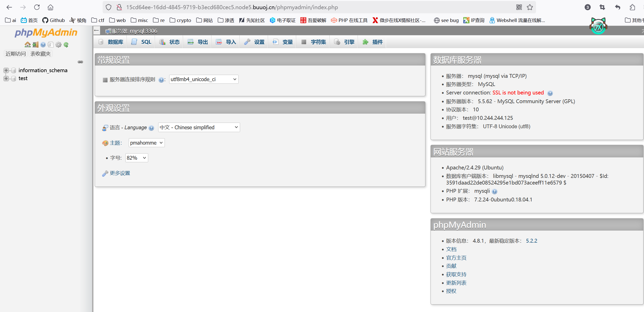The width and height of the screenshot is (644, 312).
Task: Click information_schema database name in tree
Action: (43, 70)
